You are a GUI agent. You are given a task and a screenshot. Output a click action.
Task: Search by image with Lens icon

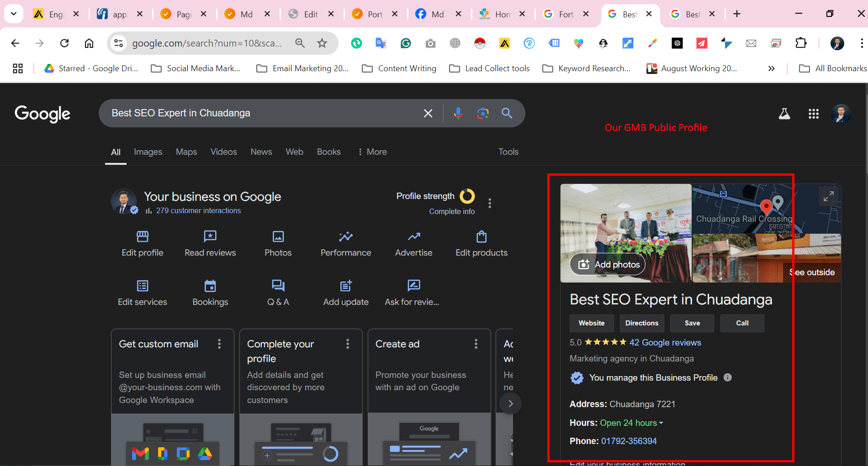483,113
